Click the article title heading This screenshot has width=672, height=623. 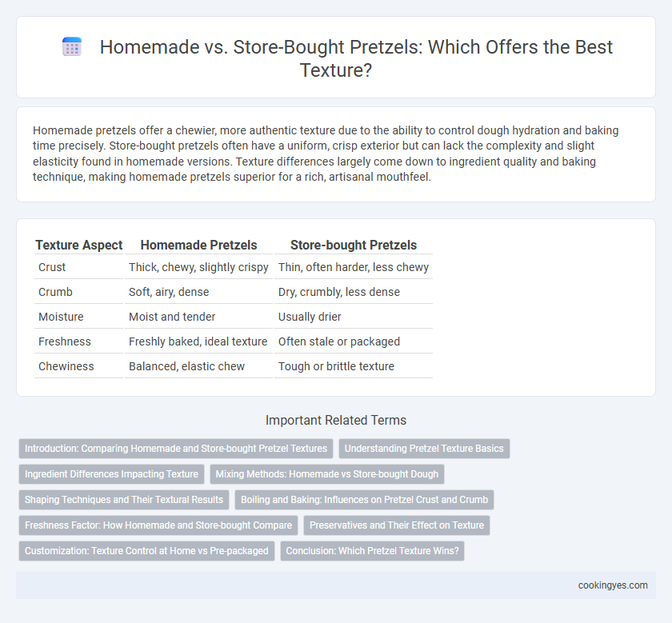pos(356,58)
